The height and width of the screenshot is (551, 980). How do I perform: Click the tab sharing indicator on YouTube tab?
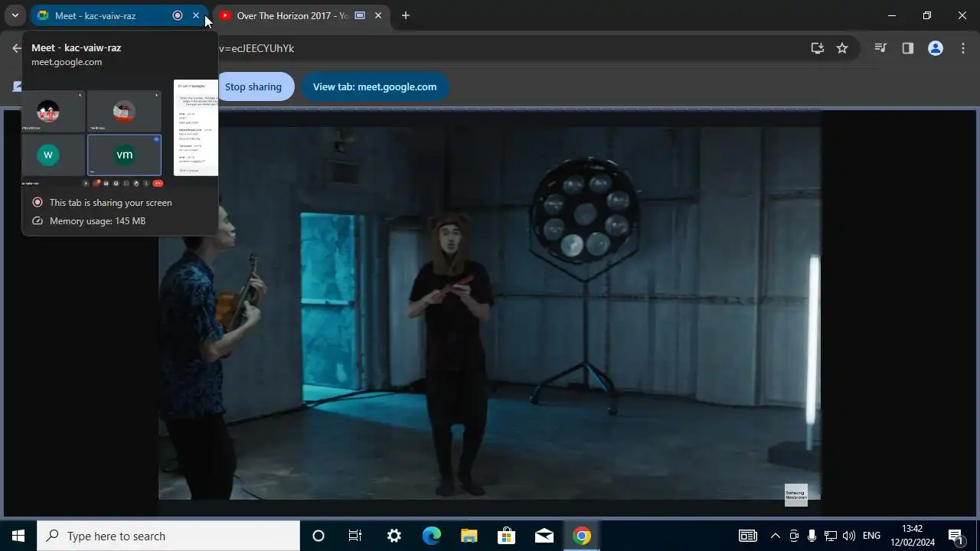[360, 15]
